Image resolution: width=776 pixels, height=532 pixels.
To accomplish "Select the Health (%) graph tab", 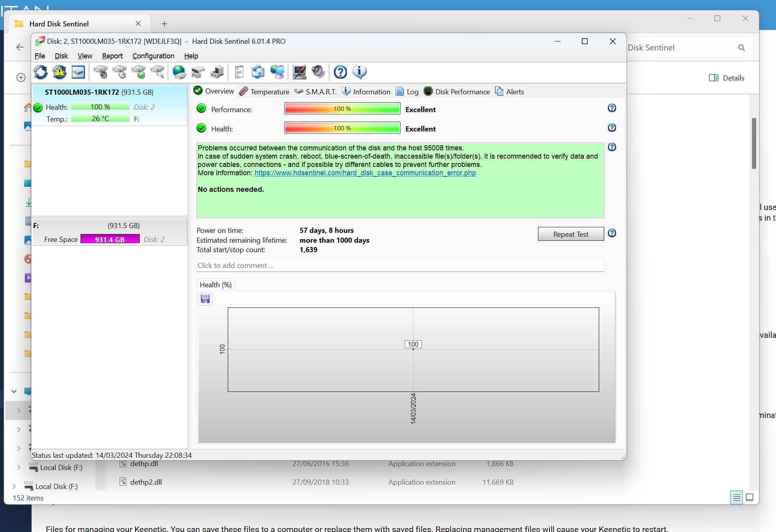I will pyautogui.click(x=216, y=285).
